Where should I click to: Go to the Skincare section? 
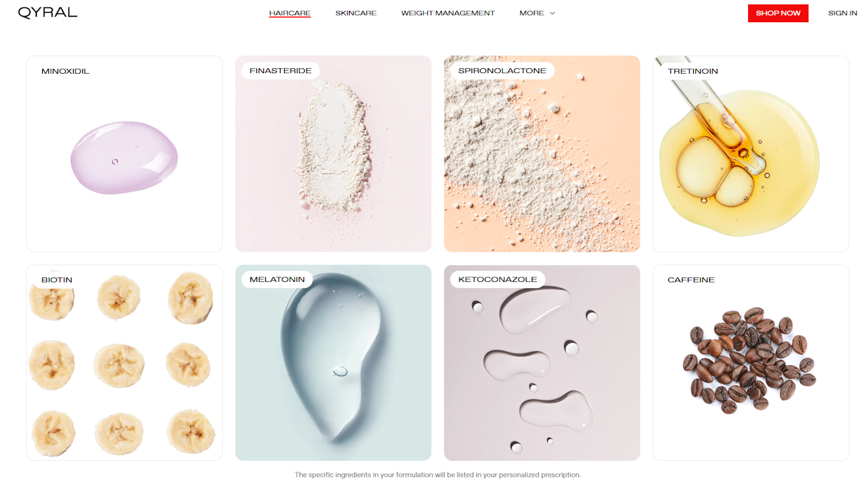pyautogui.click(x=356, y=13)
